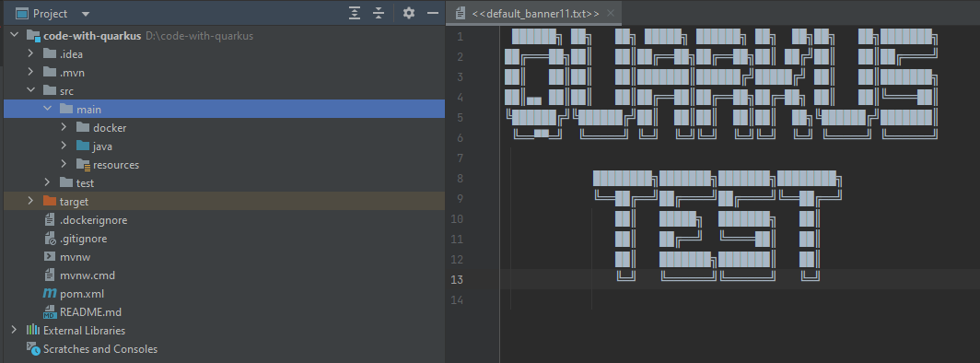This screenshot has height=363, width=980.
Task: Click the Collapse All toolbar icon
Action: click(379, 13)
